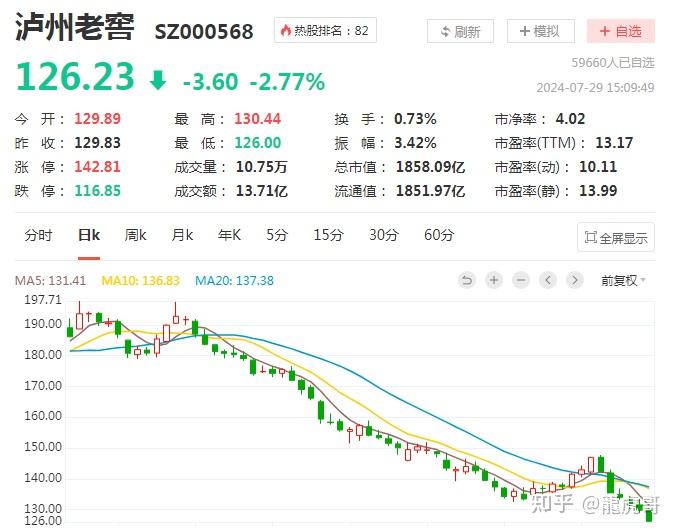Click the 成交量 value 10.75万

[262, 167]
